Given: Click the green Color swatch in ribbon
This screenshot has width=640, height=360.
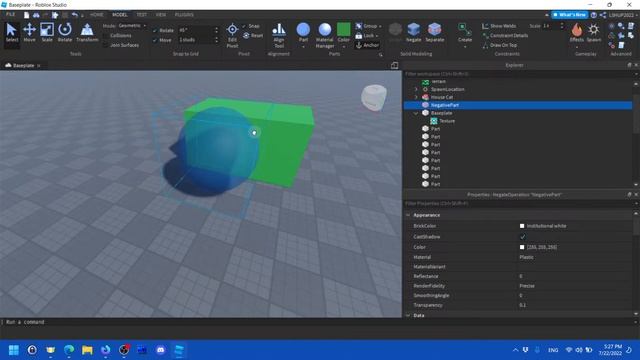Looking at the screenshot, I should click(x=344, y=29).
